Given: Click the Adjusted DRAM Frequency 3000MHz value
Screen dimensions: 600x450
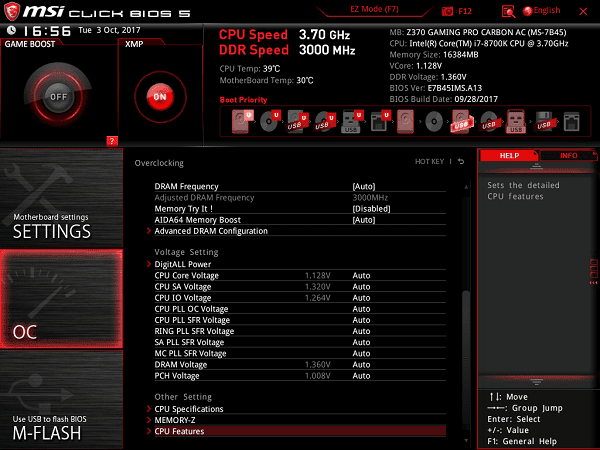Looking at the screenshot, I should pos(370,197).
